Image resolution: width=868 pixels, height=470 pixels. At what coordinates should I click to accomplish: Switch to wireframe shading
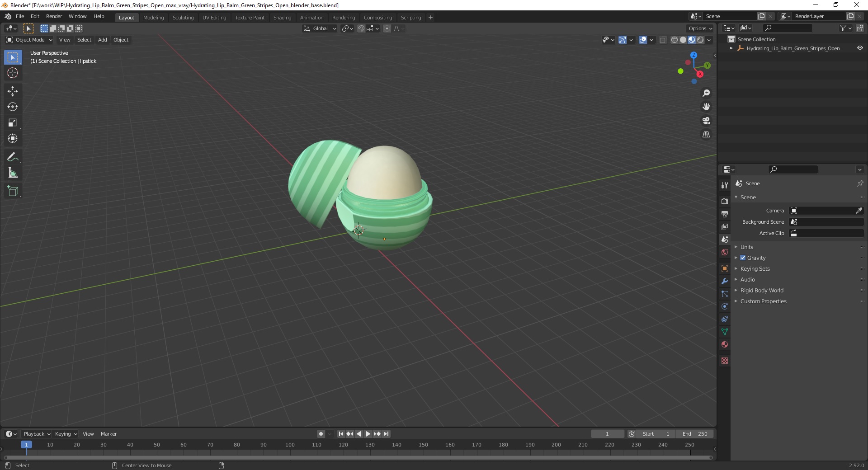pos(675,40)
